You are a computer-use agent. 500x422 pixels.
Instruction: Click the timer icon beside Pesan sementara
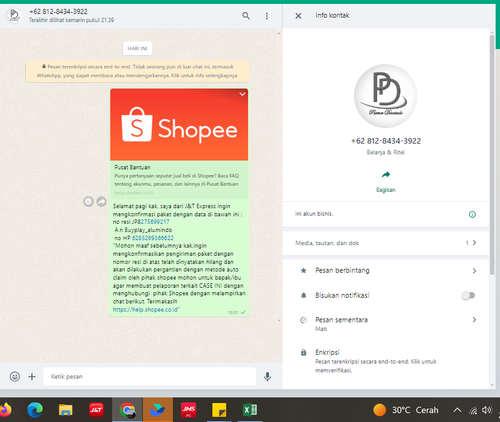point(303,320)
